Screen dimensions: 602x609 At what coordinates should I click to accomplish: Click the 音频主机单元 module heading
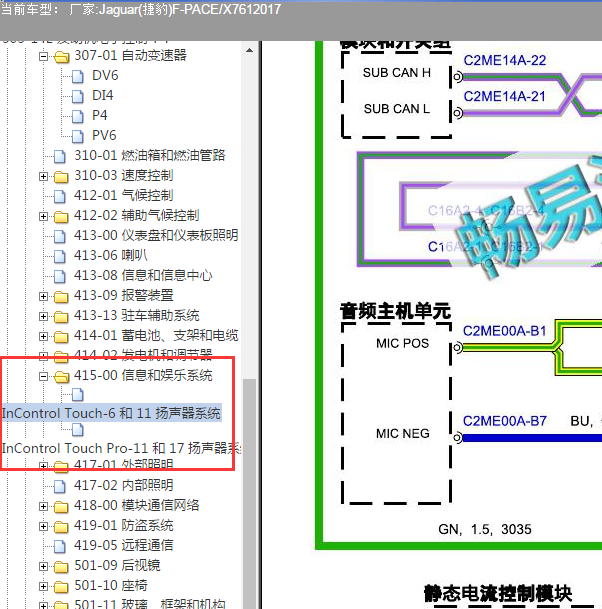(x=395, y=311)
